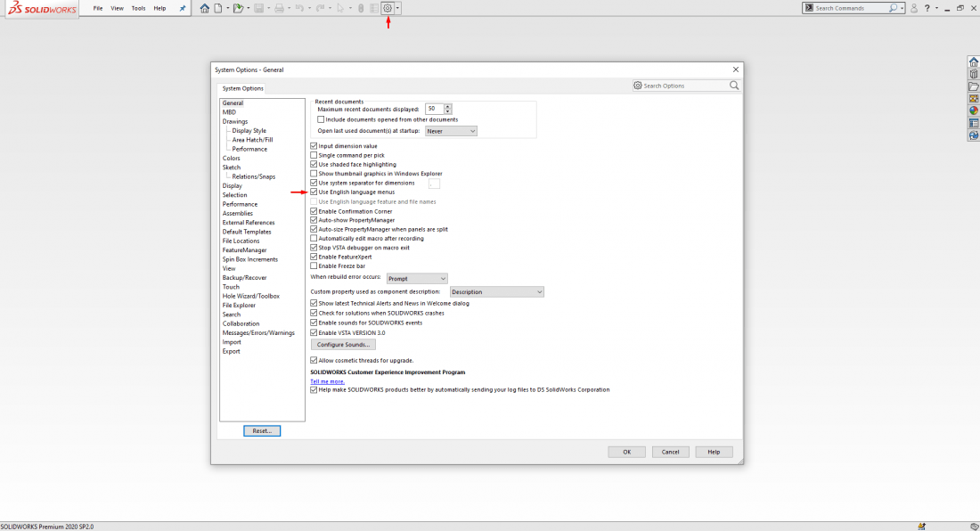This screenshot has width=980, height=531.
Task: Click the Redo arrow icon
Action: pyautogui.click(x=320, y=8)
